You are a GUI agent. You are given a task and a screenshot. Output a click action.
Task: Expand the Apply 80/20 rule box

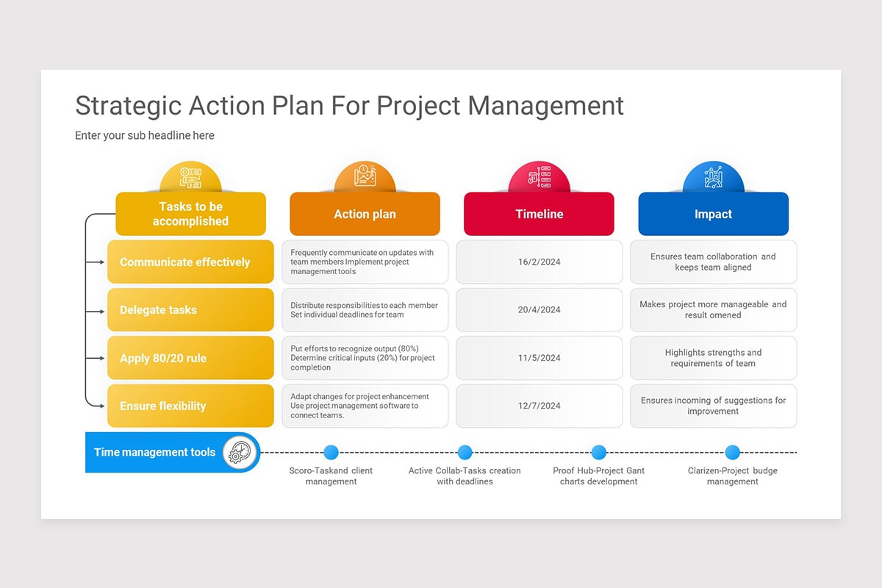[x=190, y=357]
